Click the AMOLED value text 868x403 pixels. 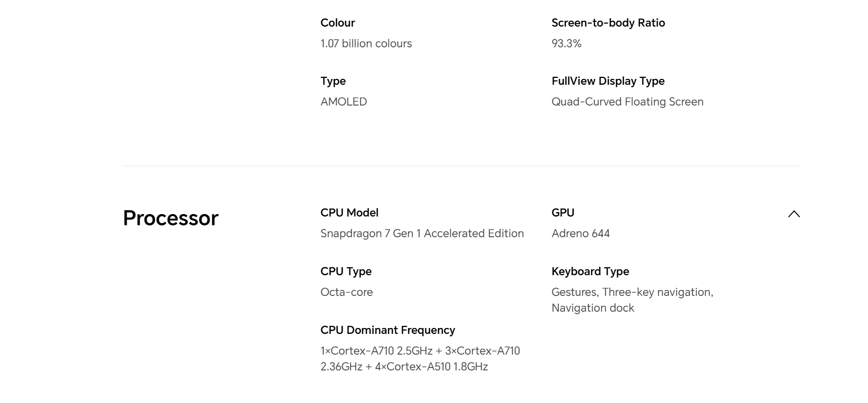coord(344,102)
